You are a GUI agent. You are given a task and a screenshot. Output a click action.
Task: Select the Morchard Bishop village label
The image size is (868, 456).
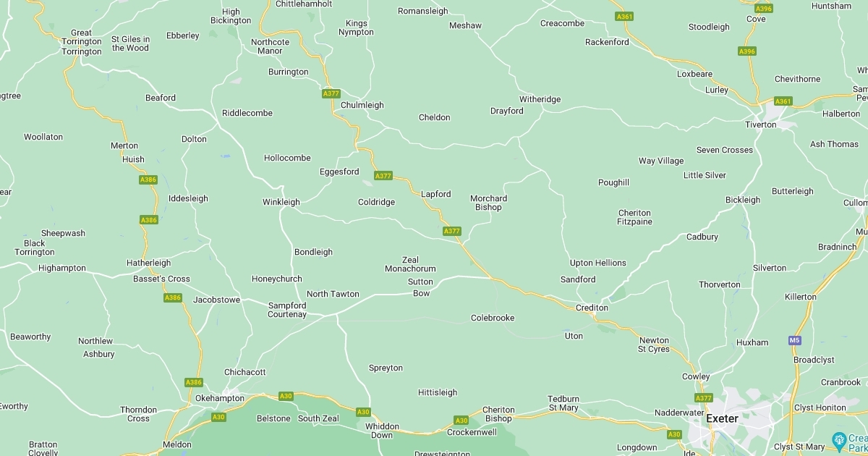coord(488,203)
